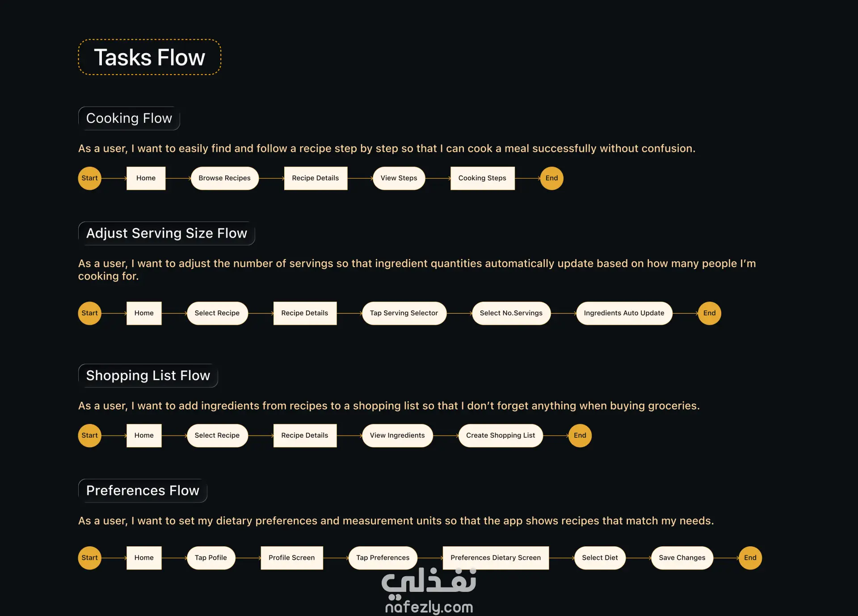Screen dimensions: 858x616
Task: Select the Browse Recipes node
Action: point(224,178)
